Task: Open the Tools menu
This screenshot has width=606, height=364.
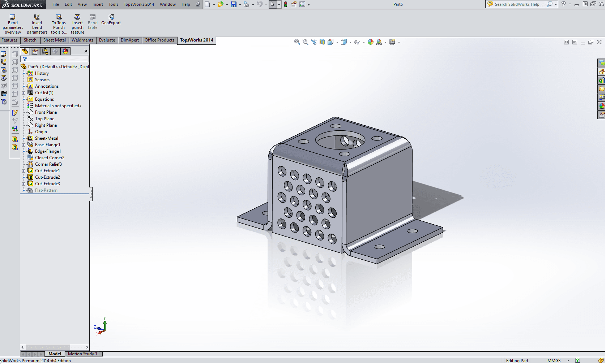Action: point(113,4)
